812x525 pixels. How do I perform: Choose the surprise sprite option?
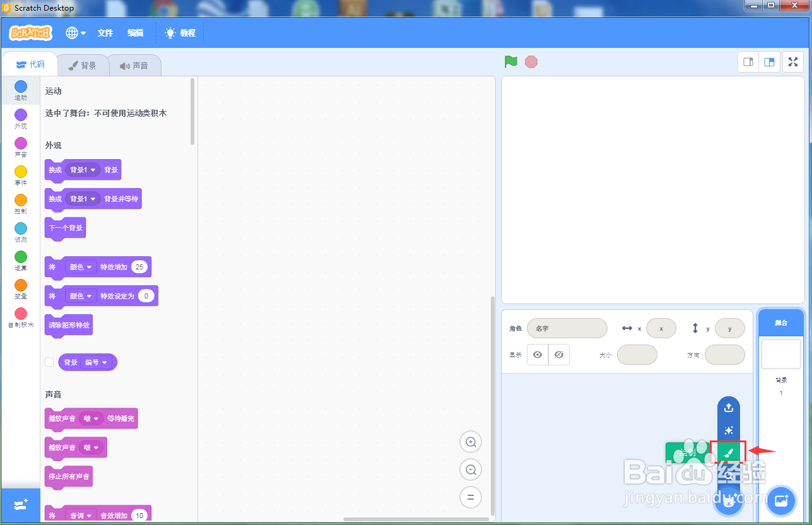729,430
